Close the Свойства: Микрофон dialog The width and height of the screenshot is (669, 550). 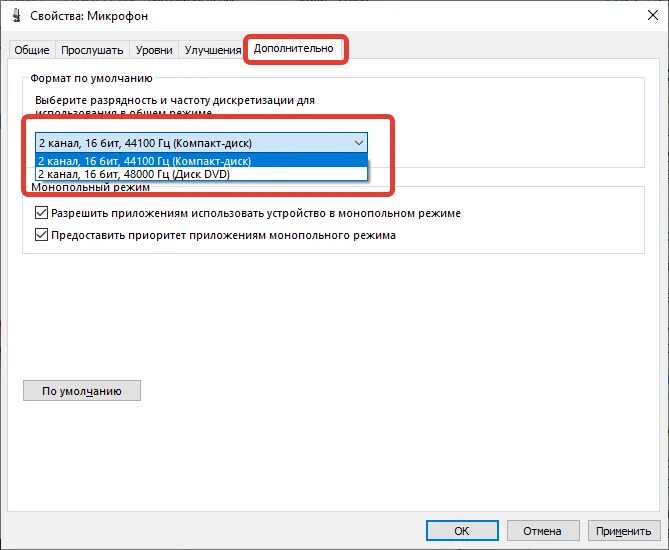click(x=652, y=15)
